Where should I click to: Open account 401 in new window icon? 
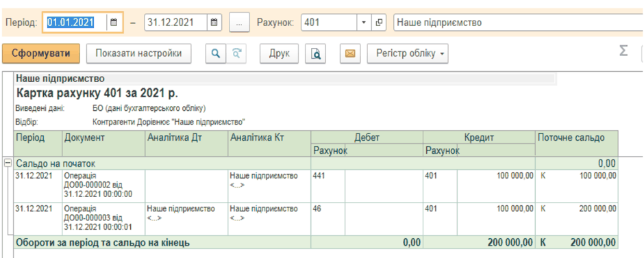click(x=379, y=22)
